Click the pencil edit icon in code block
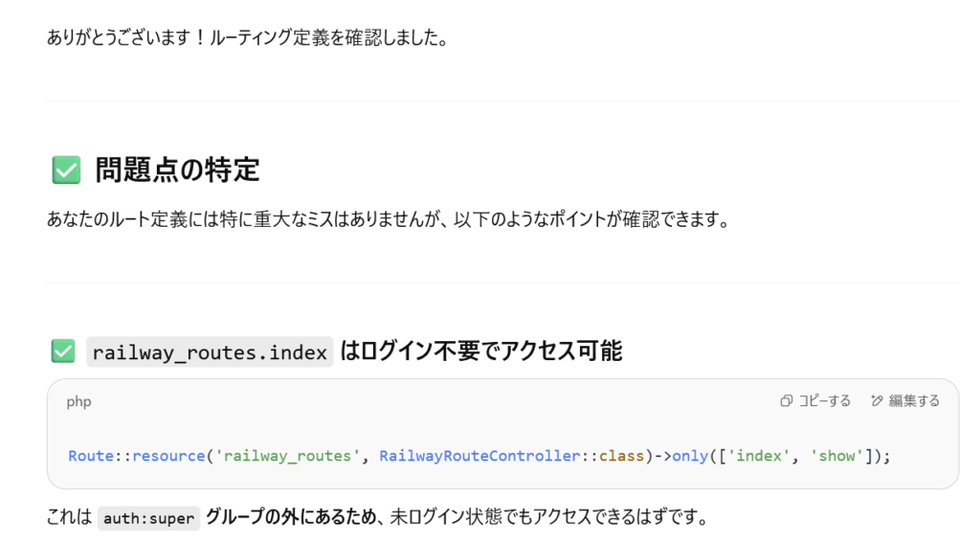 pos(877,401)
